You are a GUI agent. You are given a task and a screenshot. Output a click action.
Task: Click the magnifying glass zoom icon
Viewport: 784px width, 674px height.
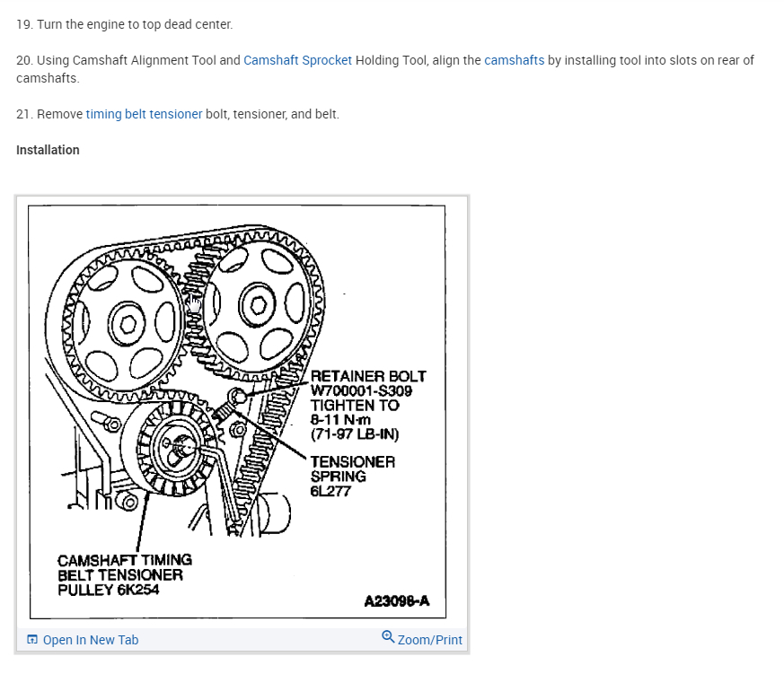tap(388, 637)
